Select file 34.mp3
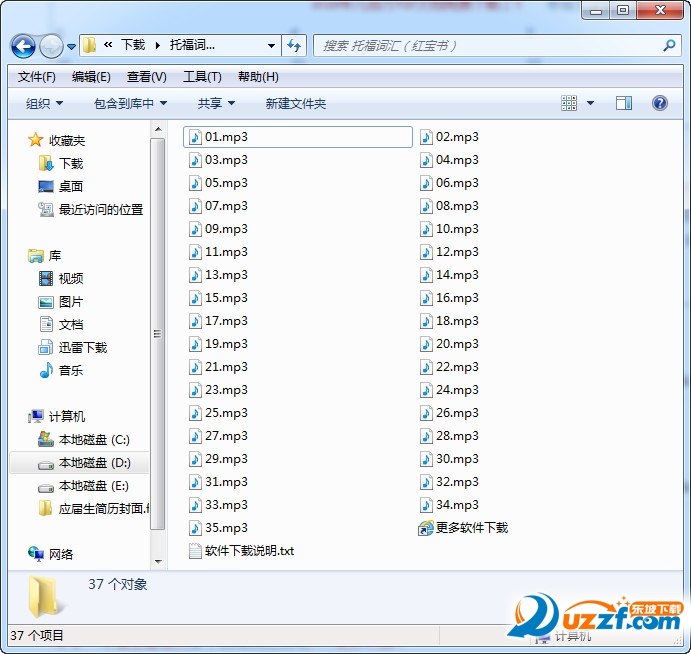 (449, 505)
